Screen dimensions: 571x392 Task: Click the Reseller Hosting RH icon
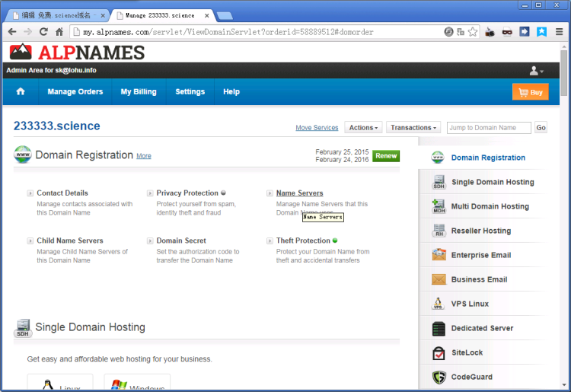tap(439, 231)
